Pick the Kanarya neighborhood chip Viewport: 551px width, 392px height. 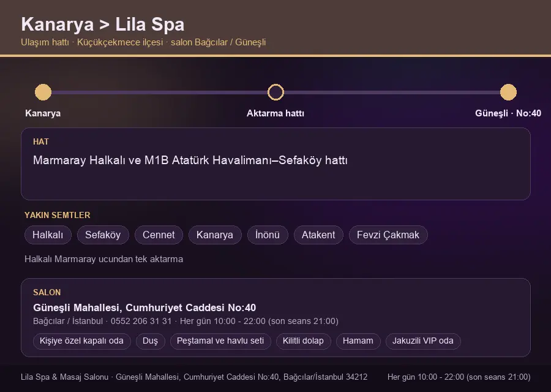coord(215,235)
